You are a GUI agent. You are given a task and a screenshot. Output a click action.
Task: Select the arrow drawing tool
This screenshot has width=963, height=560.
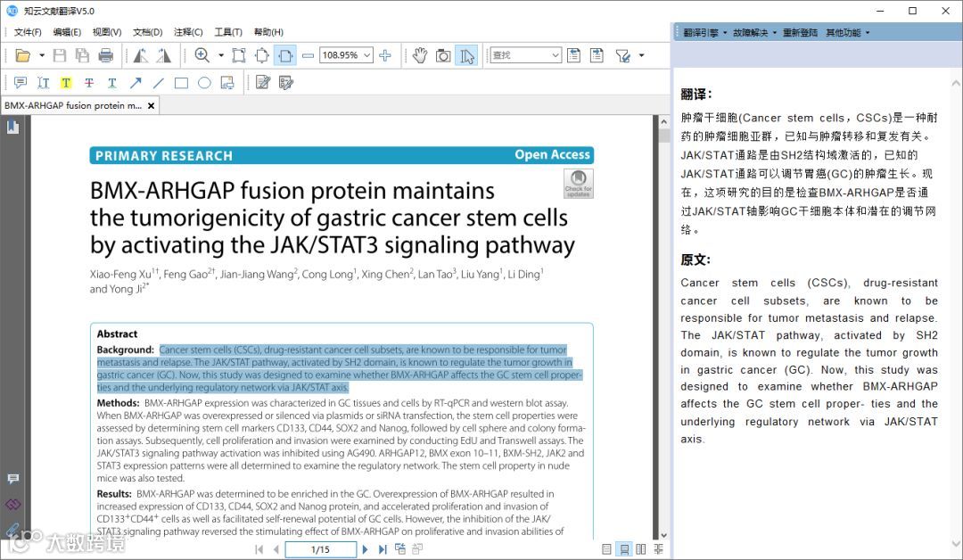(x=136, y=82)
